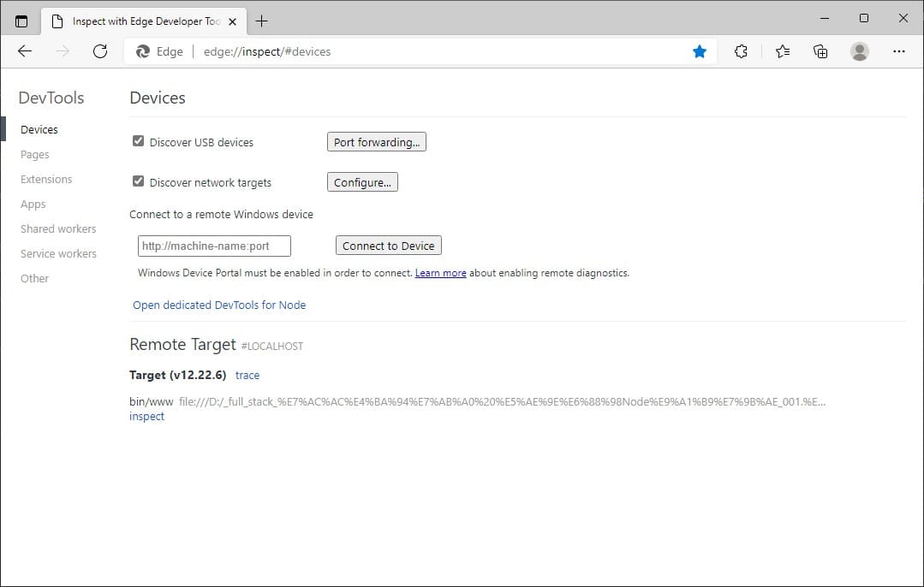Screen dimensions: 924x587
Task: Uncheck Discover USB devices
Action: pyautogui.click(x=138, y=141)
